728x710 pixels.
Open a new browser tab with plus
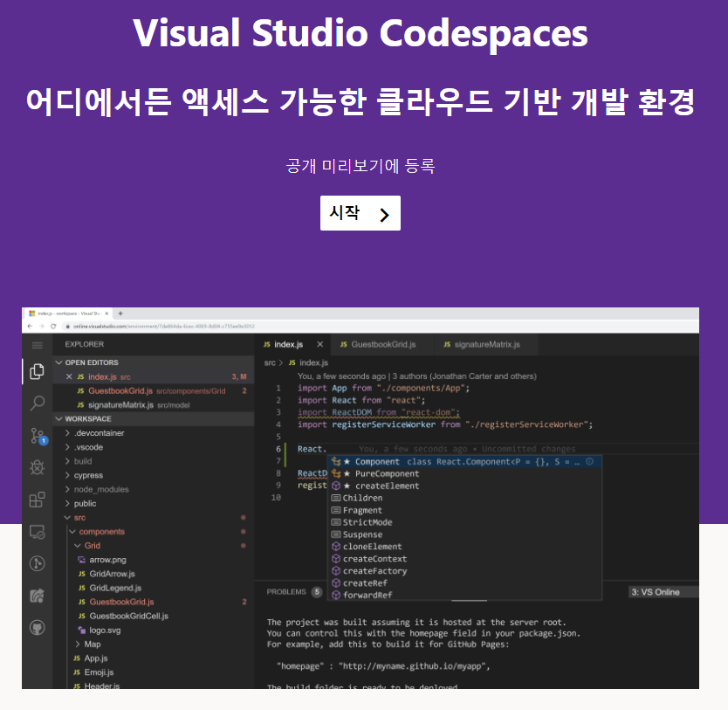point(120,314)
